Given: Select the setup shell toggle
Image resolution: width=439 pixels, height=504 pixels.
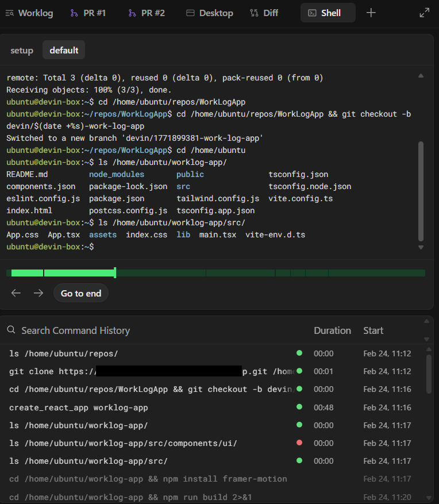Looking at the screenshot, I should (x=22, y=50).
